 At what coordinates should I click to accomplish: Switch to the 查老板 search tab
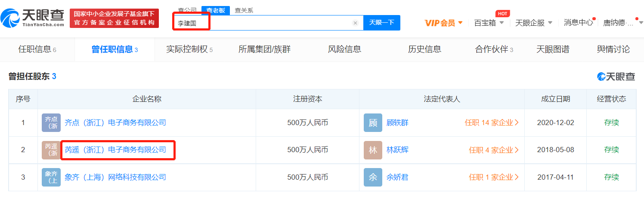tap(216, 10)
